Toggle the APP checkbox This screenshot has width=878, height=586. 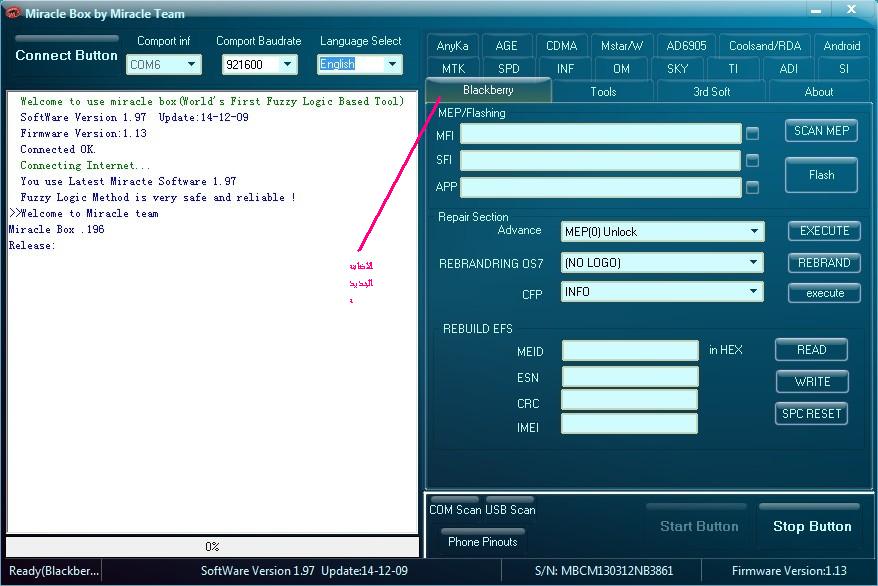[753, 187]
